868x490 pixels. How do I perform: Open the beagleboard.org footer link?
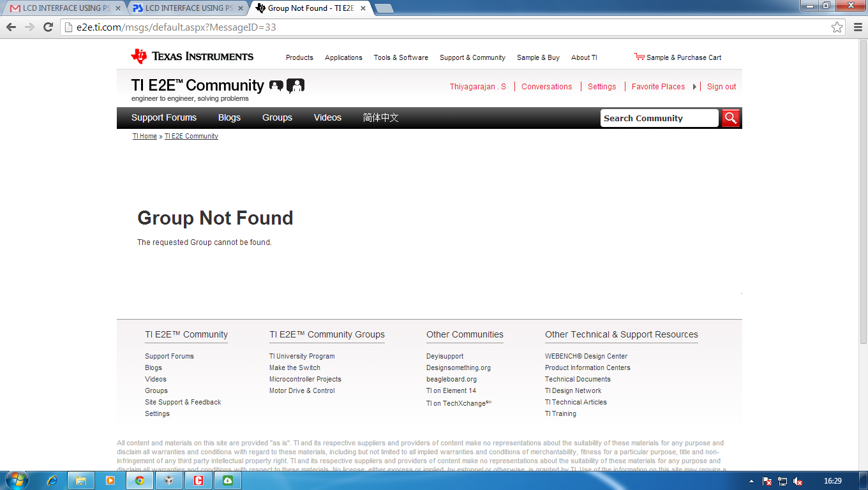point(451,379)
